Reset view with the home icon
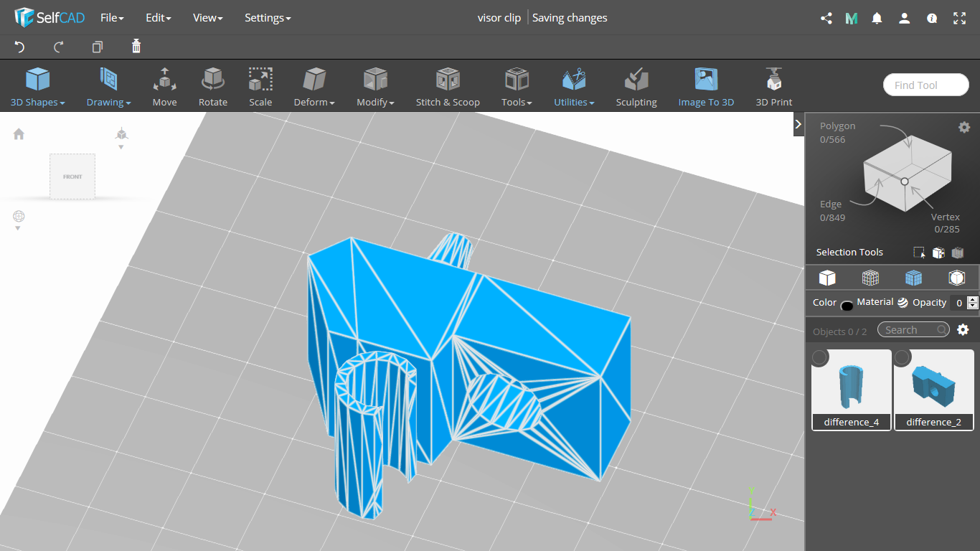 (x=19, y=134)
